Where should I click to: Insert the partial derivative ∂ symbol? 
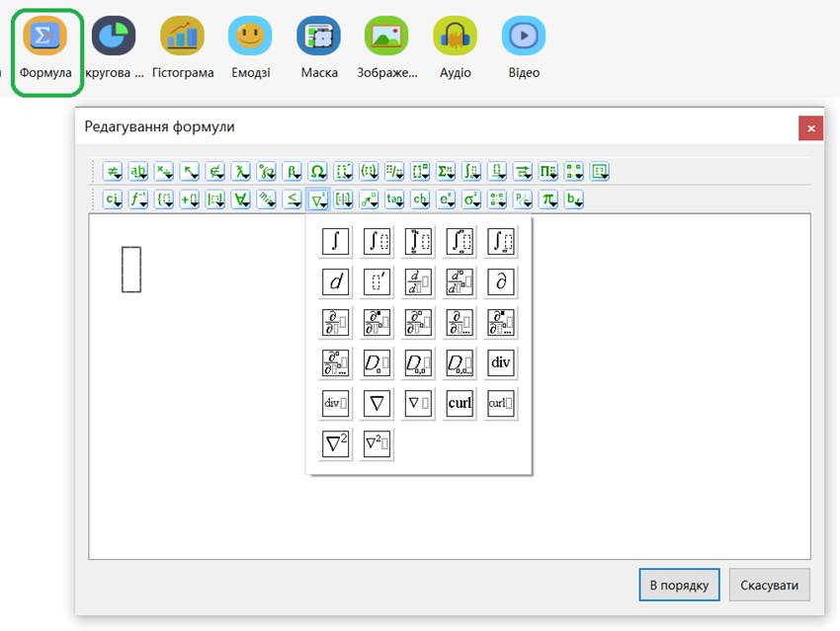pos(501,281)
